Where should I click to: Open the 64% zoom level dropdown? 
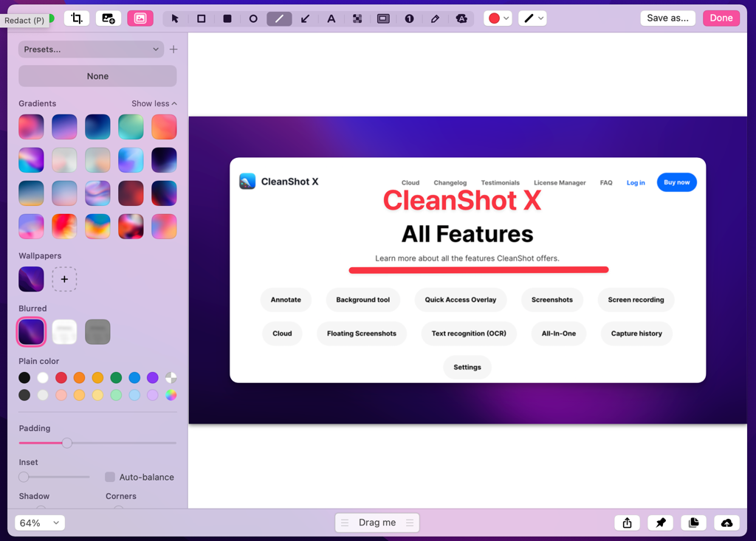[40, 523]
